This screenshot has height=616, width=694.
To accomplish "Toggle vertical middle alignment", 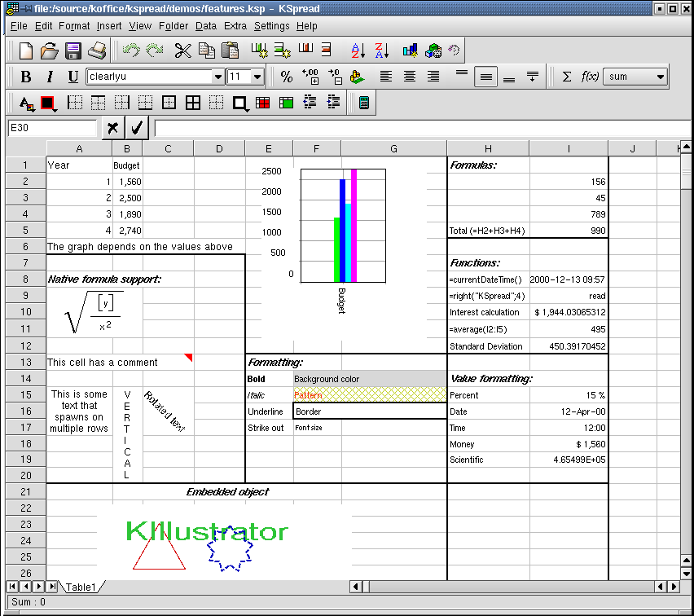I will pos(485,77).
